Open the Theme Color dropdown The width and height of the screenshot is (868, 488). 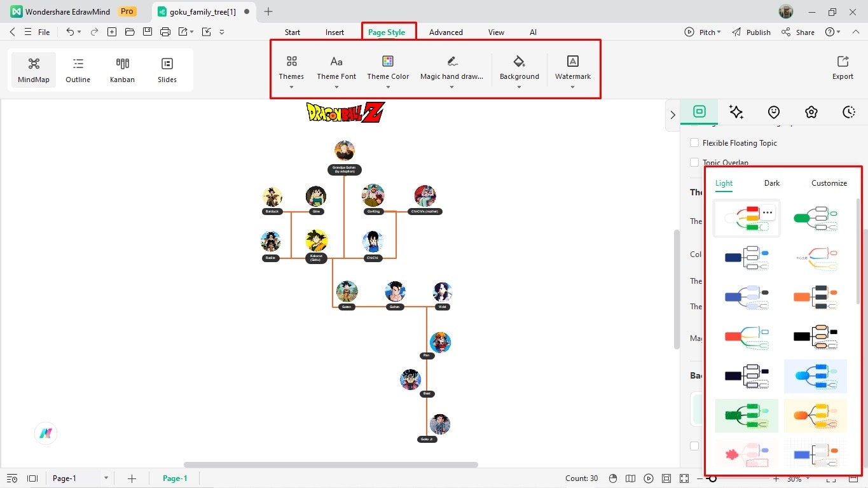388,71
